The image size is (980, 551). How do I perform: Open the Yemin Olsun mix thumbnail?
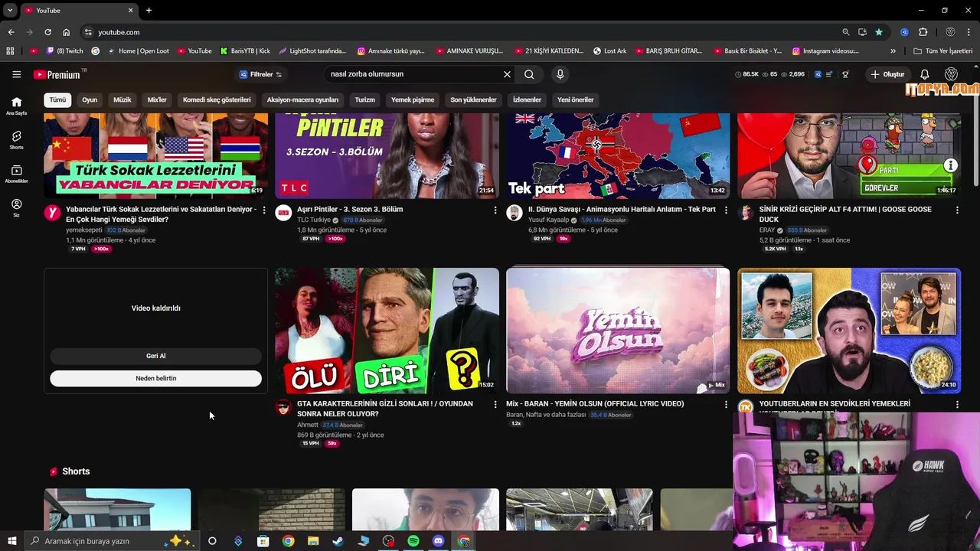[x=618, y=331]
